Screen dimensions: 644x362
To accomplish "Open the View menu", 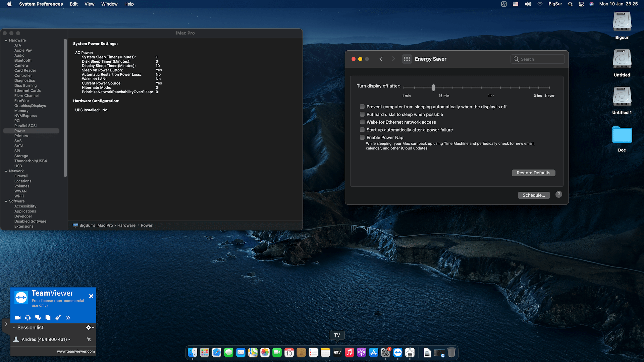I will click(x=89, y=4).
